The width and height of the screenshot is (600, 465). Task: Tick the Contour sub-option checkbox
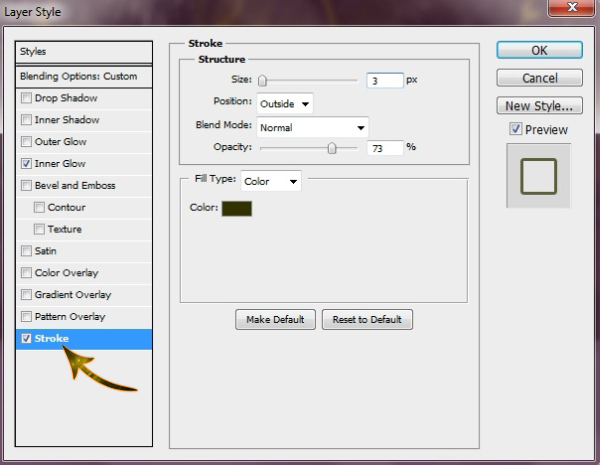[39, 208]
